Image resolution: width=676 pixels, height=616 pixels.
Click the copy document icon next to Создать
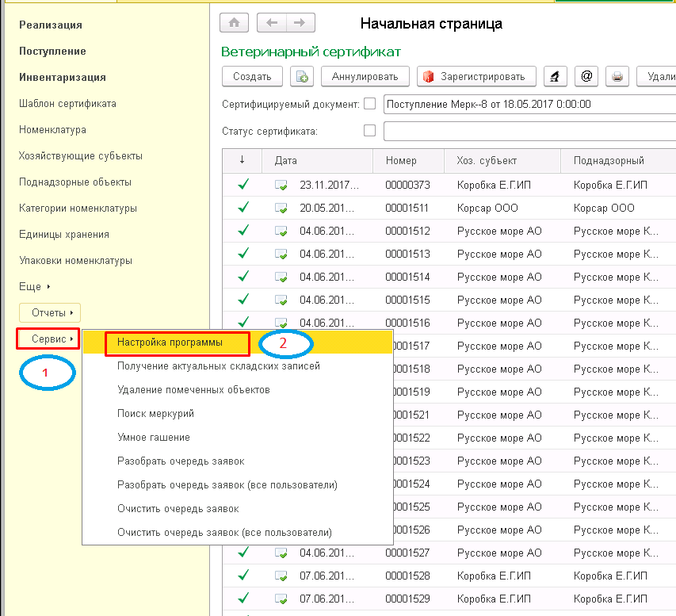pos(302,77)
